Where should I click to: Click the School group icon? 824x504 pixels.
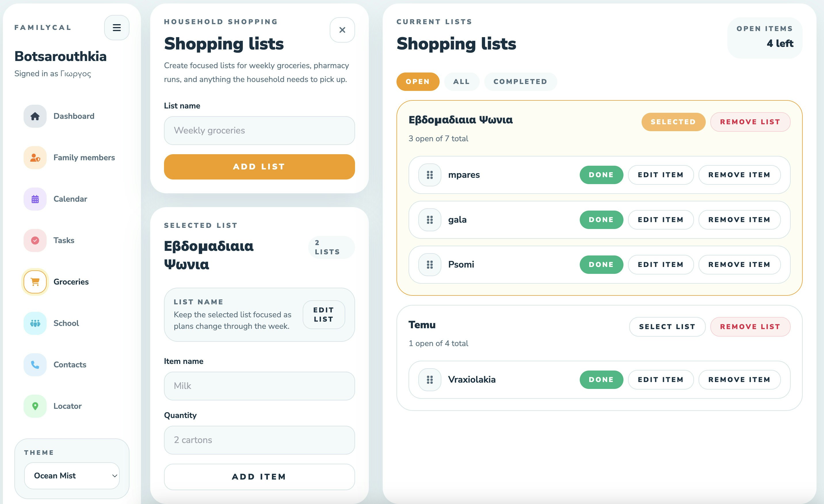[x=35, y=323]
